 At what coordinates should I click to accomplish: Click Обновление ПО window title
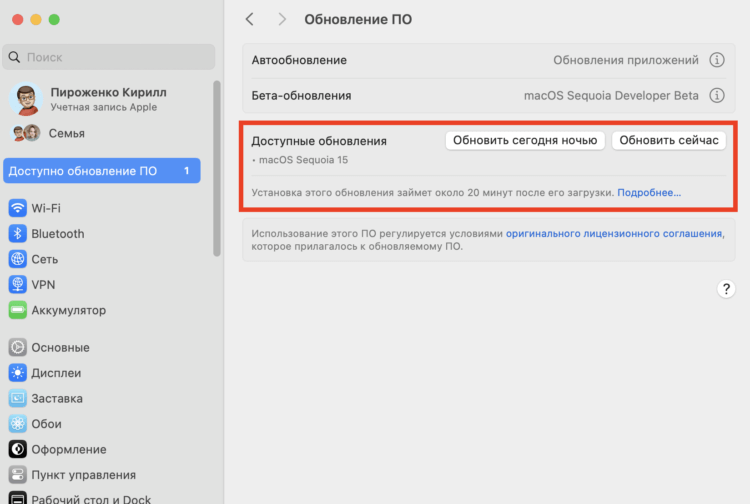(358, 19)
